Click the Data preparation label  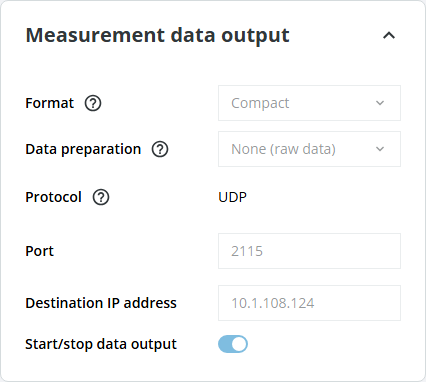[83, 150]
